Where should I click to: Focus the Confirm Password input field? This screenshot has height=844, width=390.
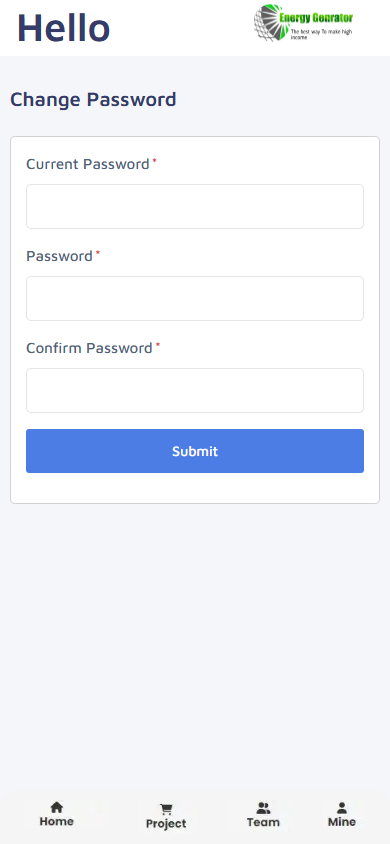click(195, 391)
